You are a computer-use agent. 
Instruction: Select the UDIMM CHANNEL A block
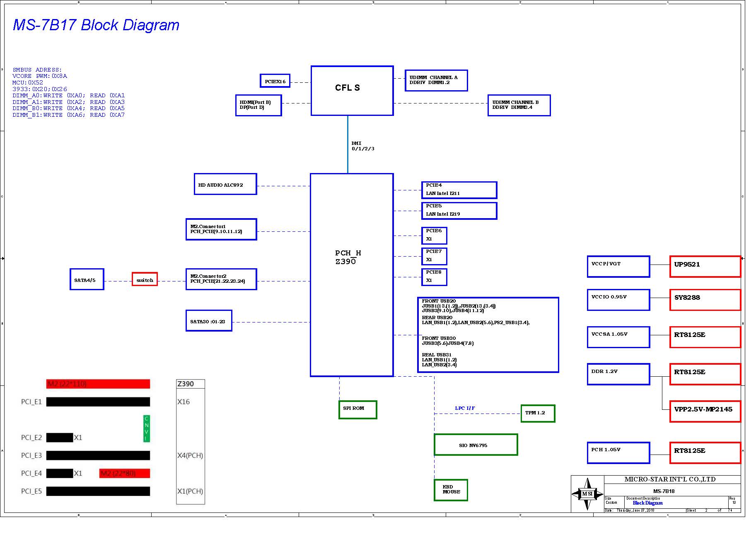pyautogui.click(x=436, y=80)
